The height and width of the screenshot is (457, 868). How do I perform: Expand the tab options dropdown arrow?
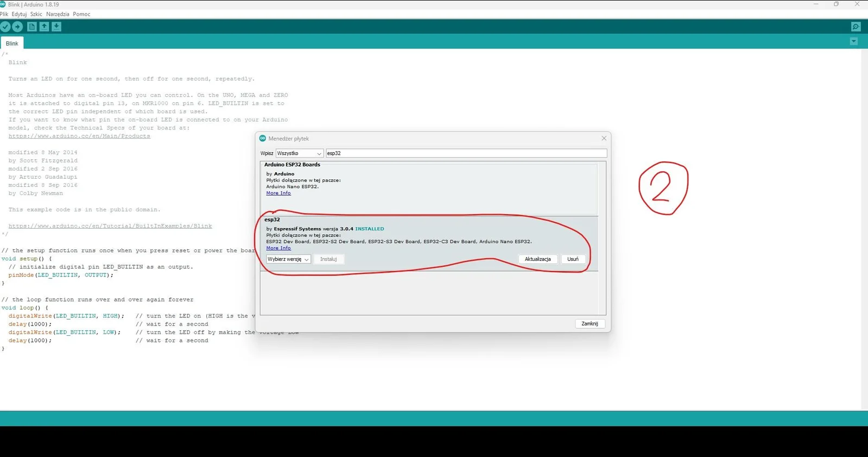tap(854, 41)
